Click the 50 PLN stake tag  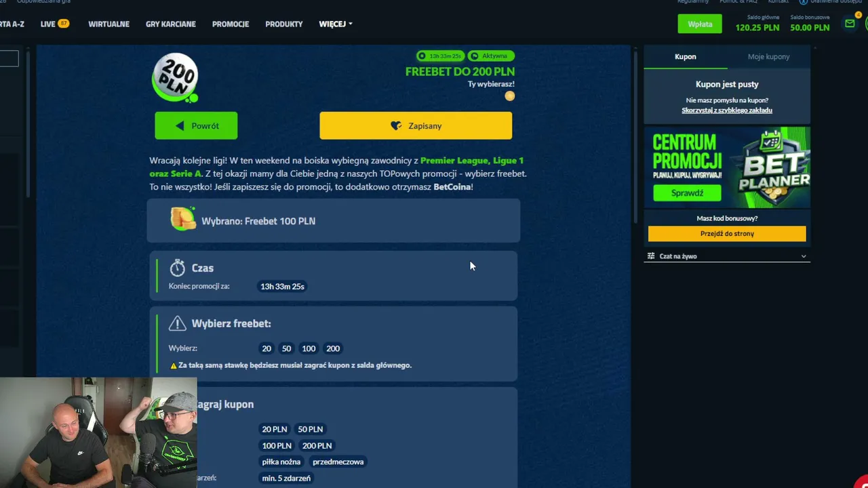311,429
